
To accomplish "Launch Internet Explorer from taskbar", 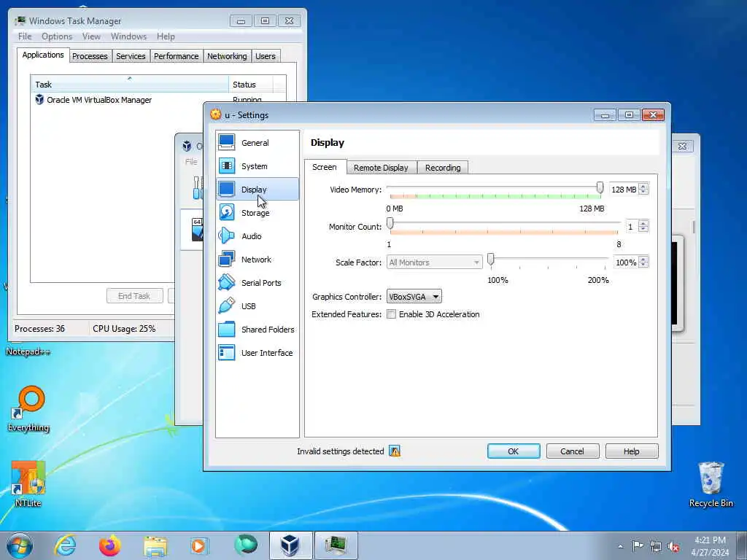I will coord(65,545).
